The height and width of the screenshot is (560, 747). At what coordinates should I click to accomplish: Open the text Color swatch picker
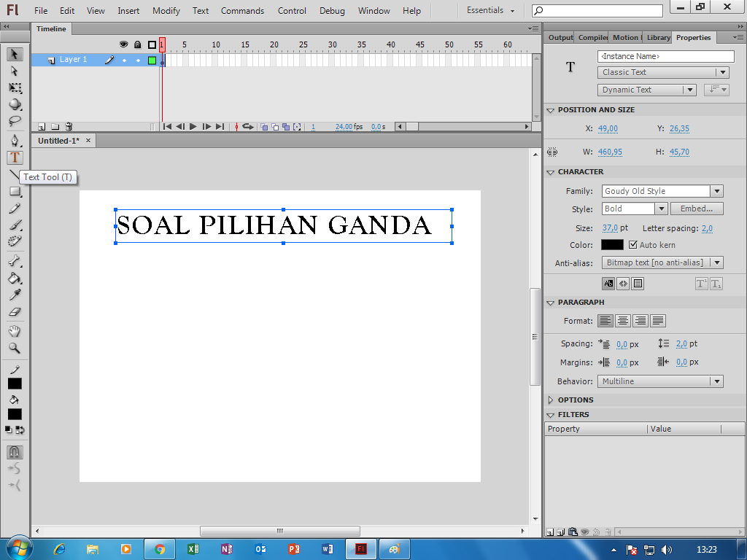[x=612, y=245]
